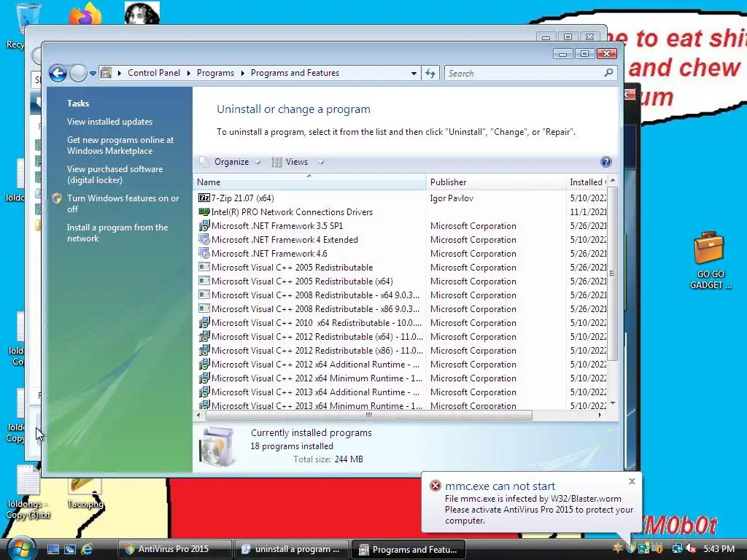Open address bar history dropdown arrow
747x560 pixels.
point(414,74)
